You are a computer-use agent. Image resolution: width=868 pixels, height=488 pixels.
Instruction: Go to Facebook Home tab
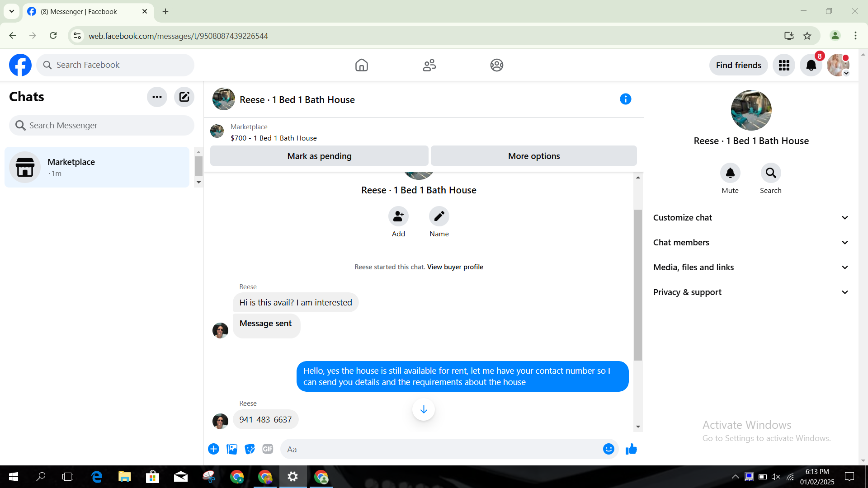[x=362, y=66]
